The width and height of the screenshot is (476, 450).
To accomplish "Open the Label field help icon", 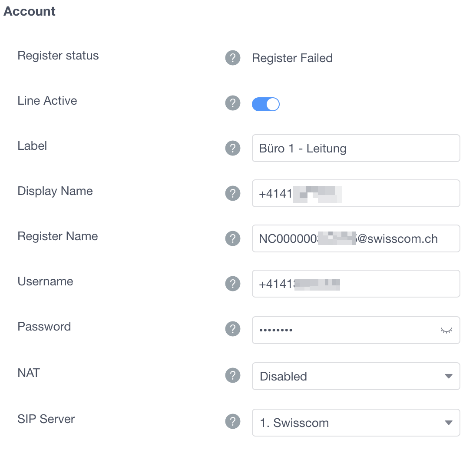I will point(233,149).
